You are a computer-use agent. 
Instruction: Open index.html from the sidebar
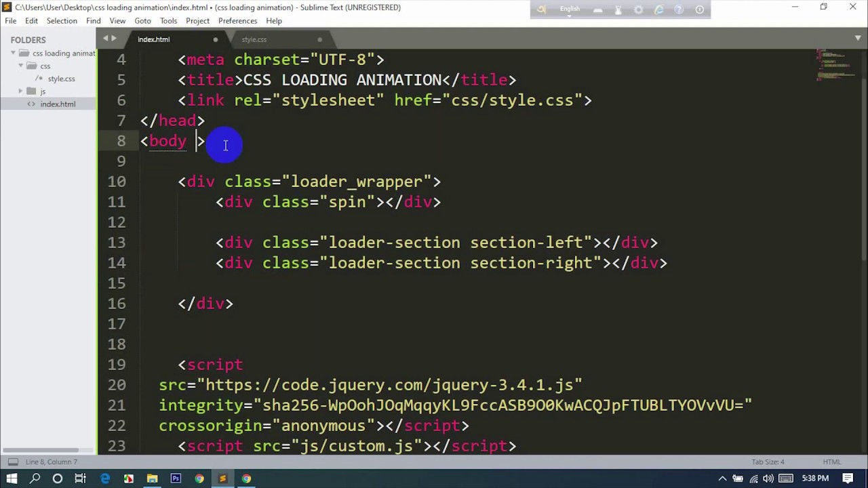58,104
